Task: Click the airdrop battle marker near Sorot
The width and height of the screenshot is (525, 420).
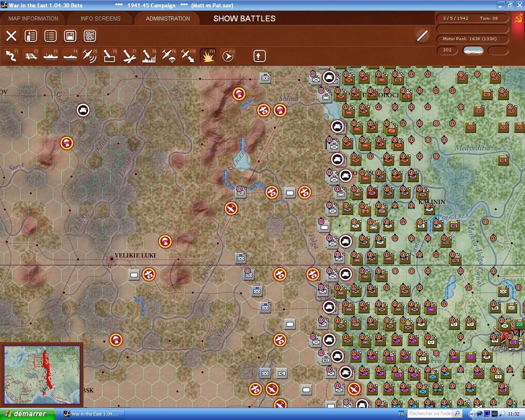Action: (67, 143)
